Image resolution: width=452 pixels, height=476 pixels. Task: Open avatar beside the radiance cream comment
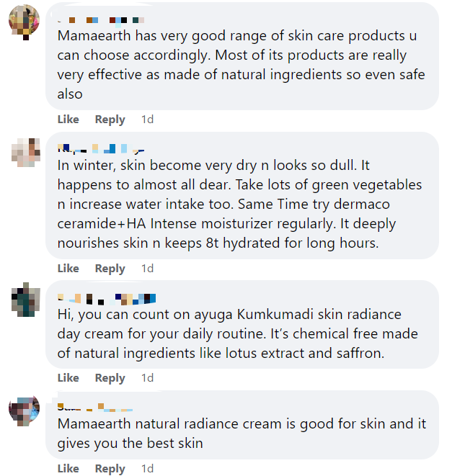coord(25,410)
